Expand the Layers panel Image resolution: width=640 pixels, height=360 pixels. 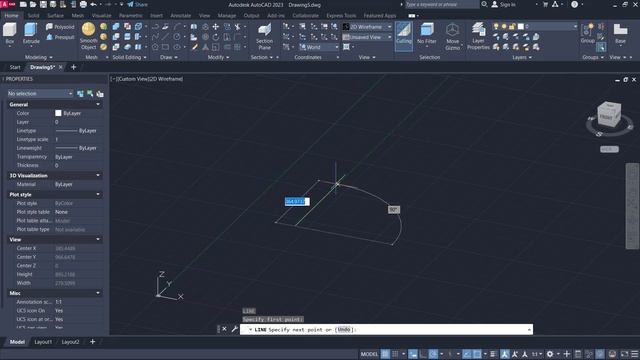522,57
